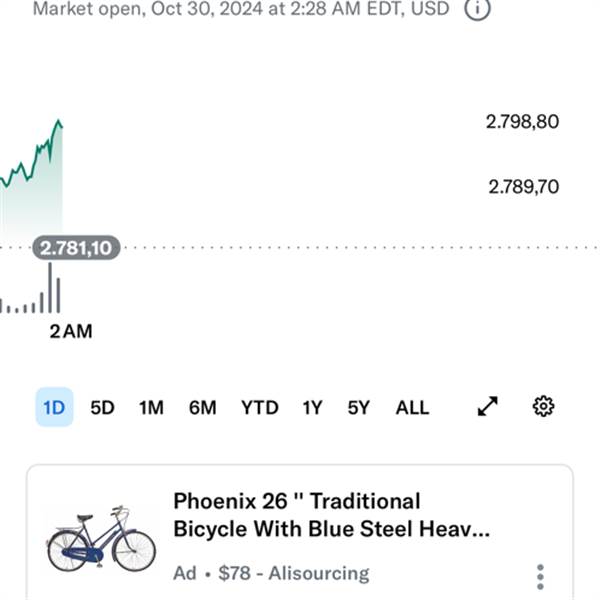View the 5Y chart range
Viewport: 600px width, 600px height.
click(359, 408)
